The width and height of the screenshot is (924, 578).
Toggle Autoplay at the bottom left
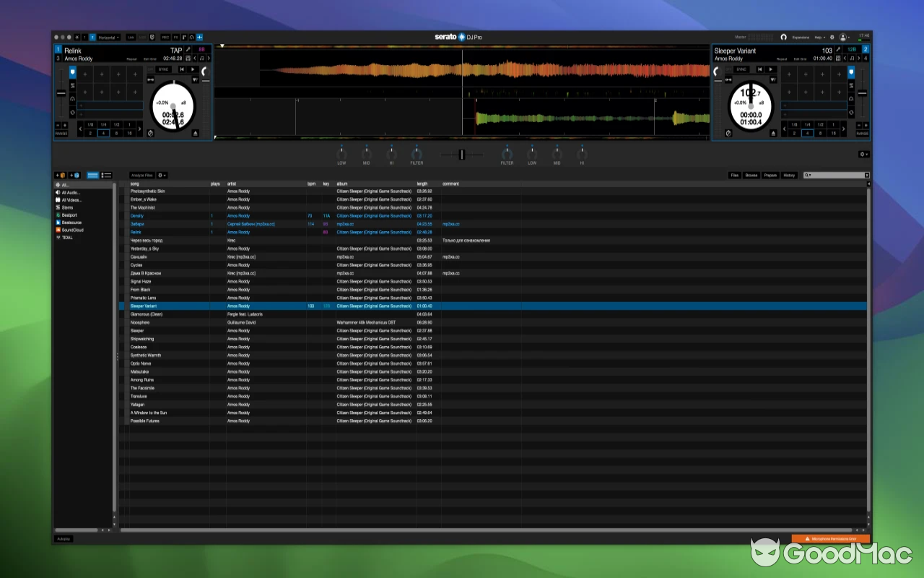(63, 538)
